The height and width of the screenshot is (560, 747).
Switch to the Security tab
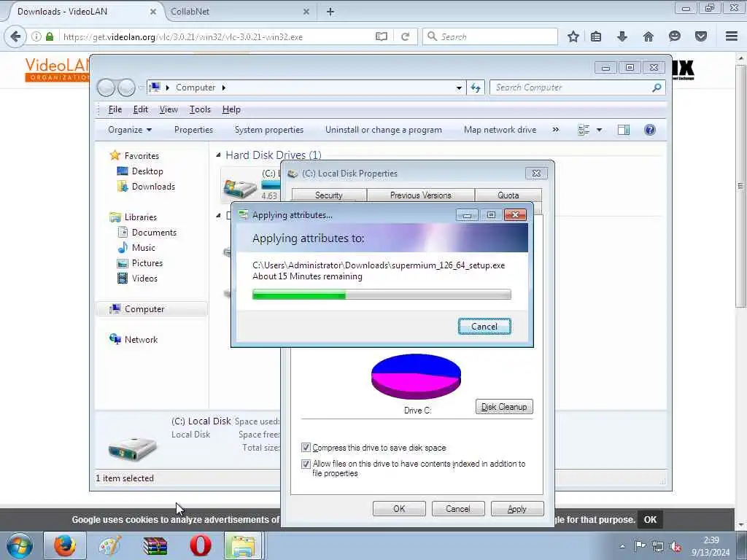(329, 195)
